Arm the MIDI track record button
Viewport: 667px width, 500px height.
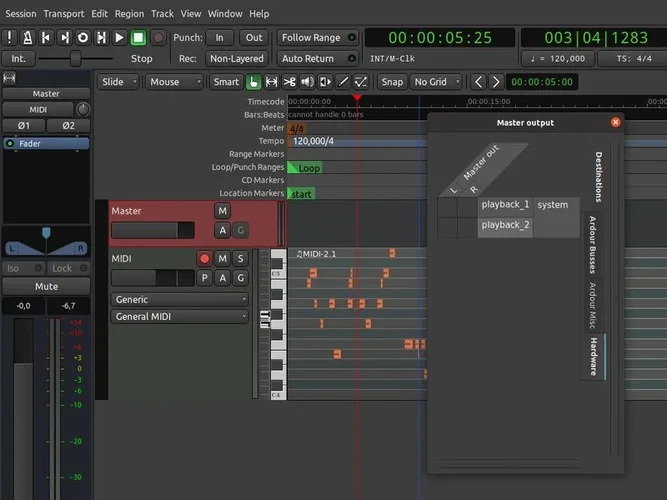pos(204,258)
